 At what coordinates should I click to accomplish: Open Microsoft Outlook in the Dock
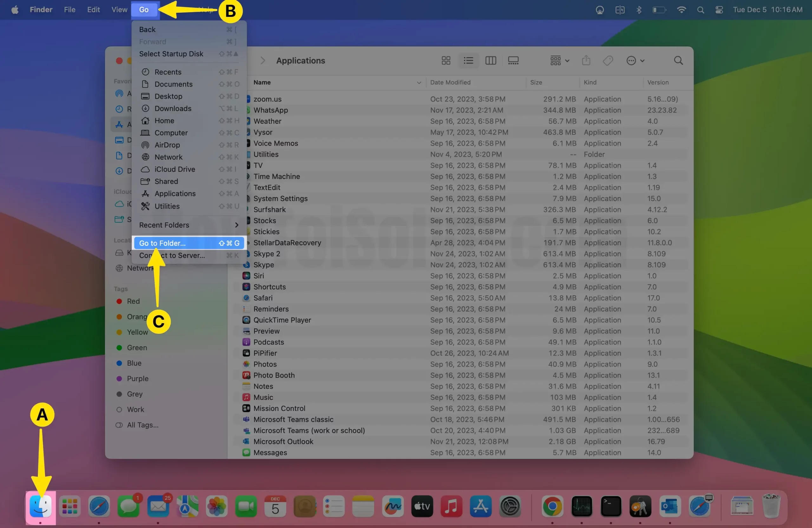tap(670, 506)
